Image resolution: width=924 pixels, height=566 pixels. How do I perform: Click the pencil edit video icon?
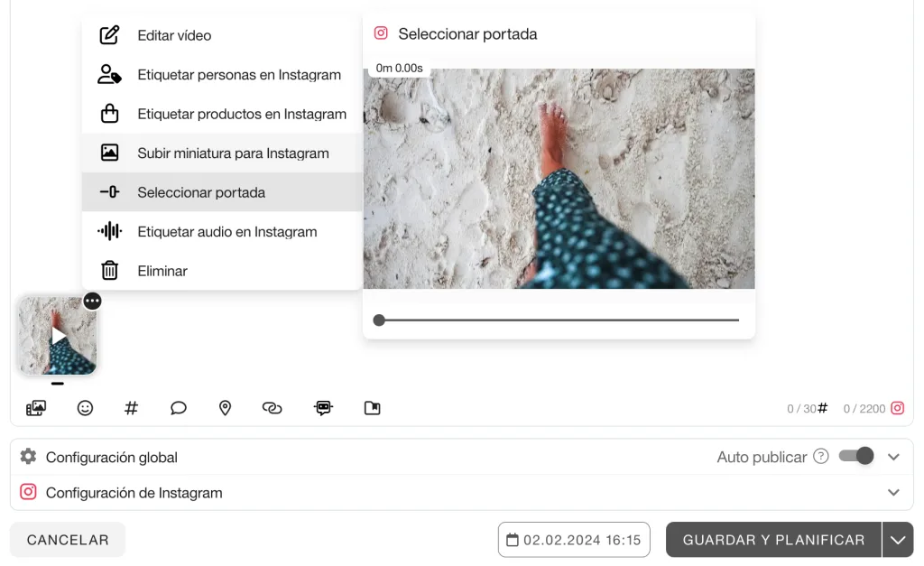point(109,35)
